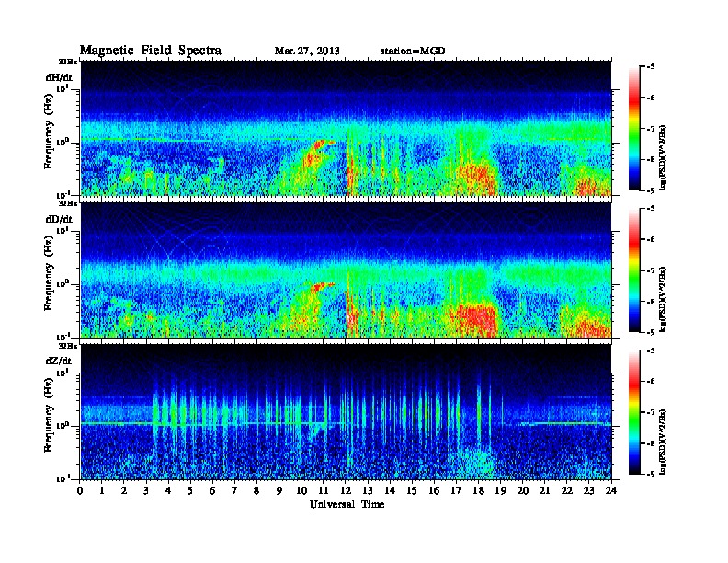
Task: Click the dD/dt color scale bar
Action: [x=634, y=270]
